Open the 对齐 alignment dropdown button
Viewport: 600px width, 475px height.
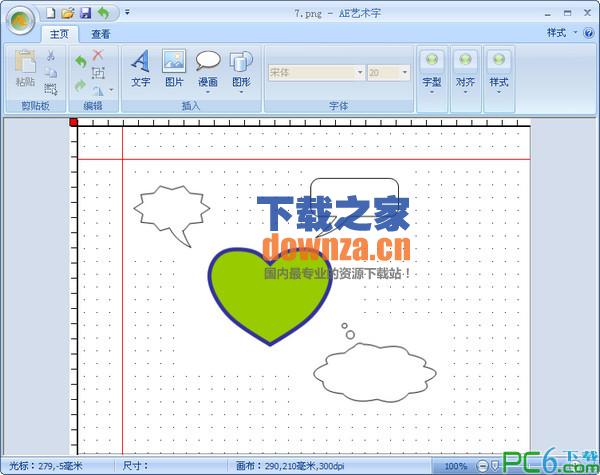[465, 80]
